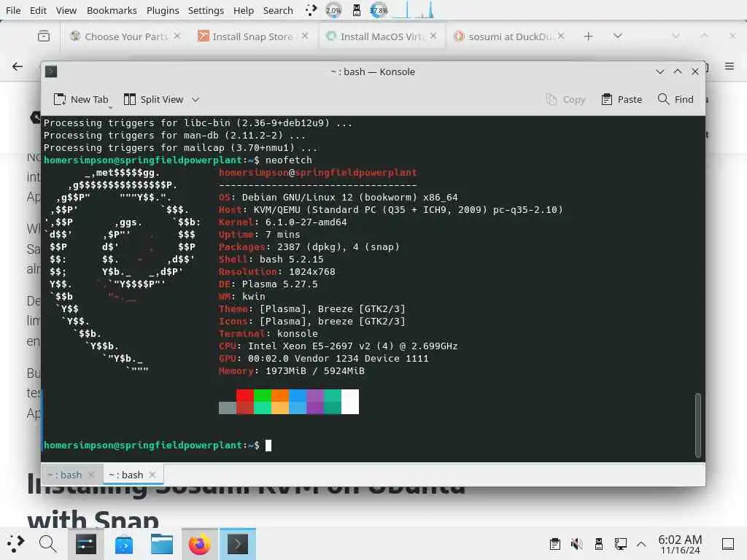Open the Settings menu
747x560 pixels.
click(x=206, y=10)
